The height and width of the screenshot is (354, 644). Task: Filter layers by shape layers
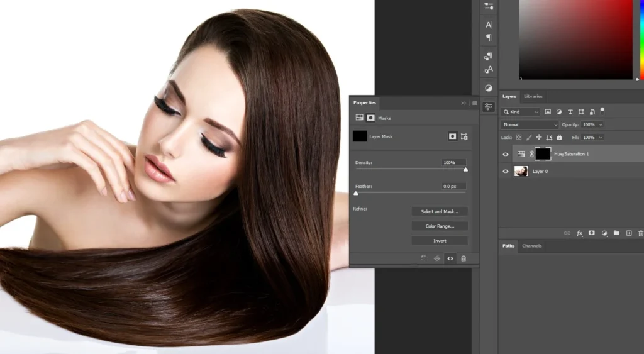(x=580, y=112)
